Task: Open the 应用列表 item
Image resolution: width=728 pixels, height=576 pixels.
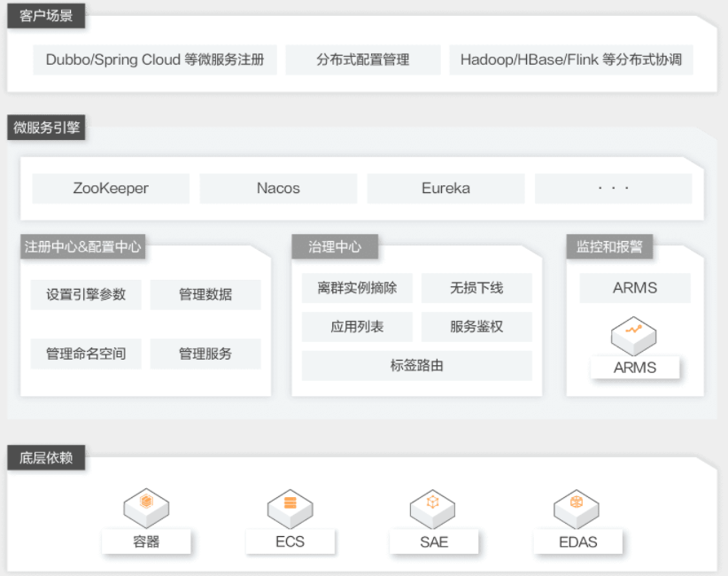Action: pyautogui.click(x=357, y=327)
